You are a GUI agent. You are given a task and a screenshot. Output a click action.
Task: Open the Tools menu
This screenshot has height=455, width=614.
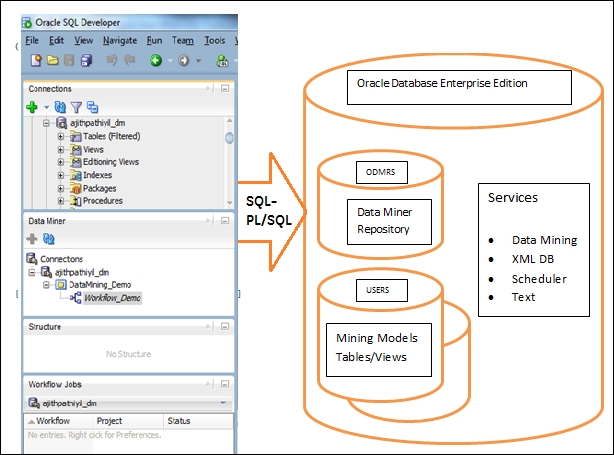coord(215,40)
